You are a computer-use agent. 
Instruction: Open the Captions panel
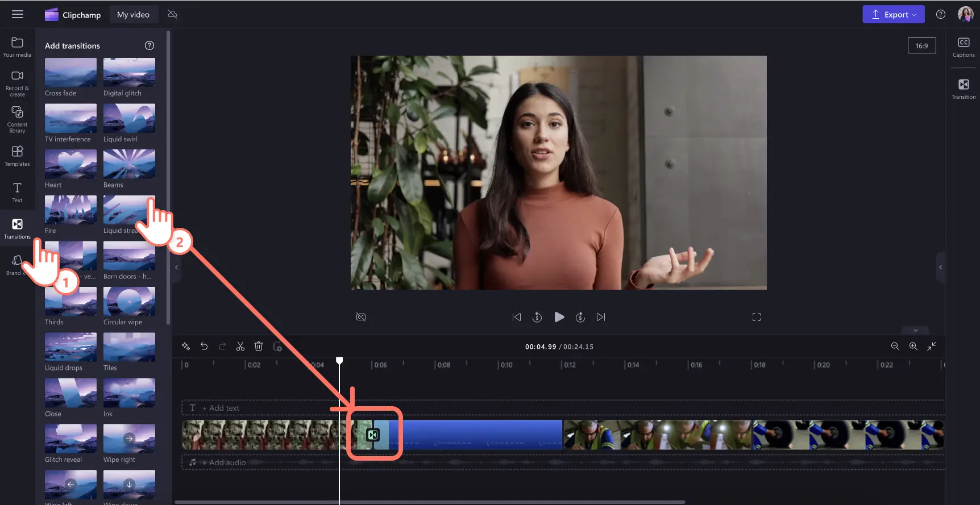963,47
